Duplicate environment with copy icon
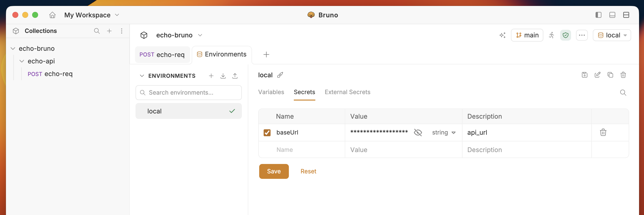 (610, 75)
